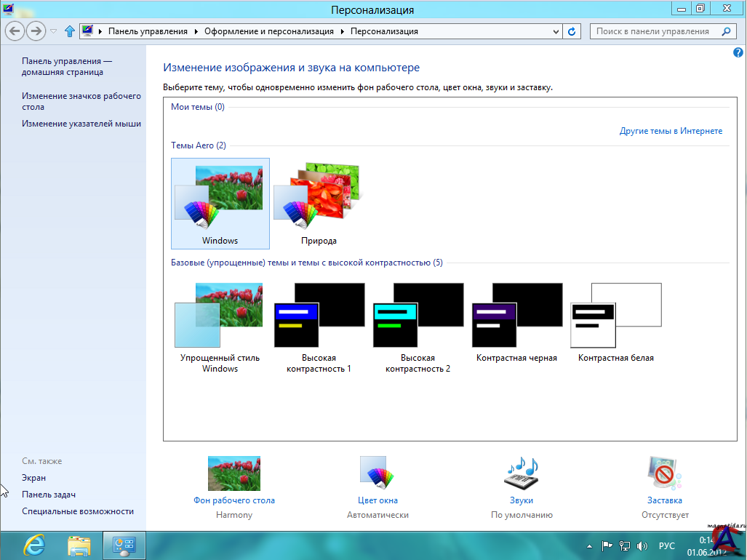
Task: Click the Control Panel taskbar button
Action: point(124,545)
